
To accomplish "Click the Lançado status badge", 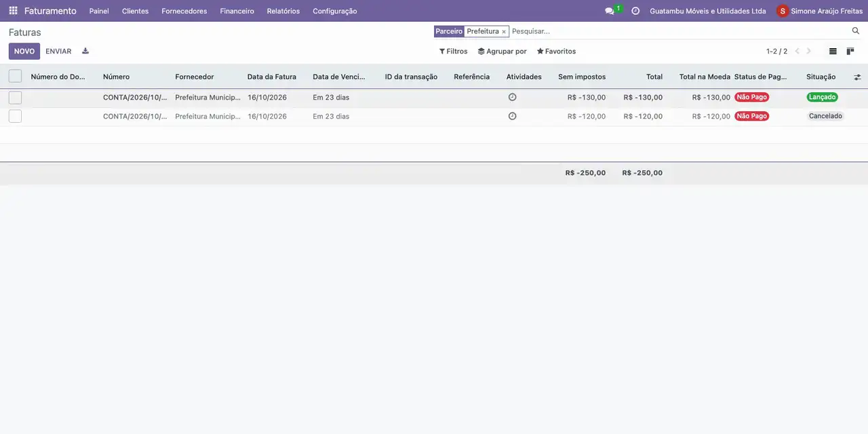I will pyautogui.click(x=823, y=97).
